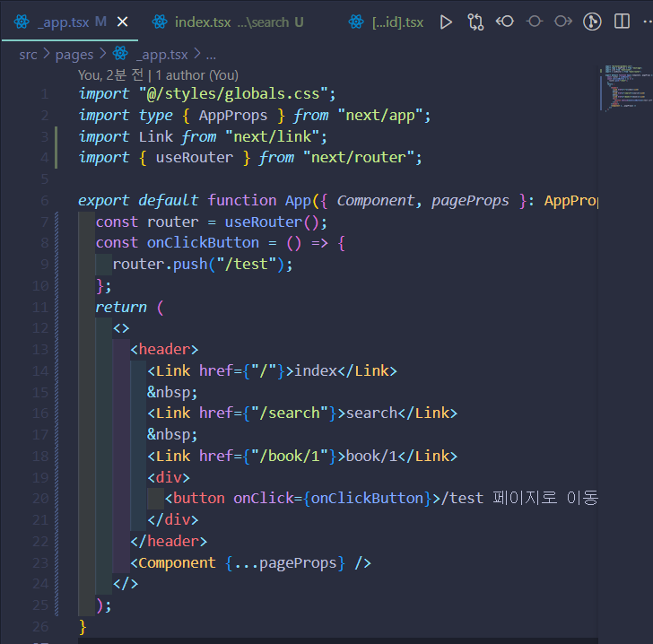Go to next change arrow icon

point(563,22)
